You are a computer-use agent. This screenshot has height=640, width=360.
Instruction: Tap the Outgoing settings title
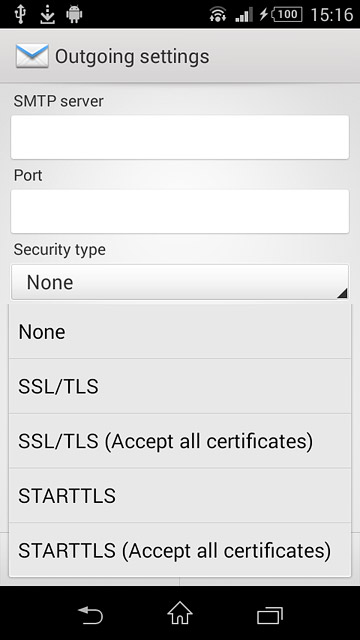click(x=132, y=57)
